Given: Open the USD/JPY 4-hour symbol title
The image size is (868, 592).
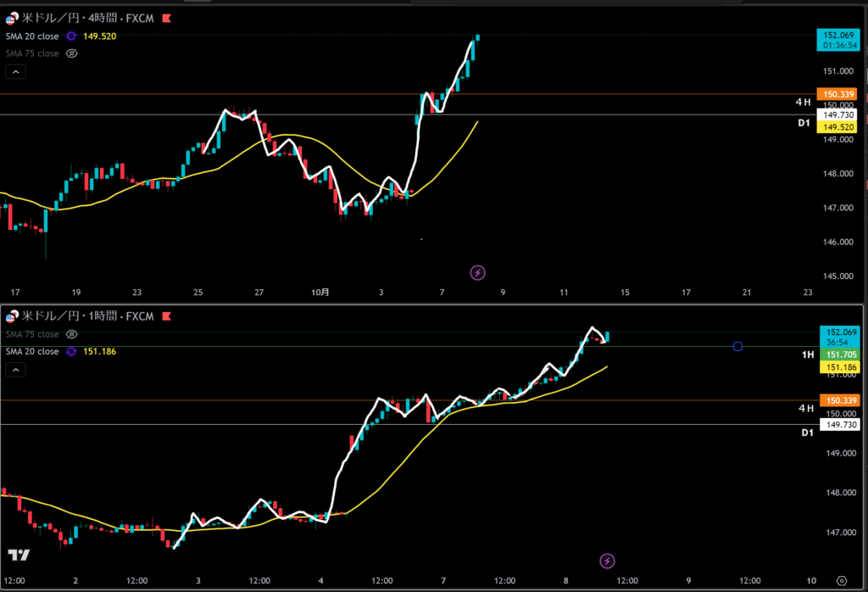Looking at the screenshot, I should tap(85, 17).
